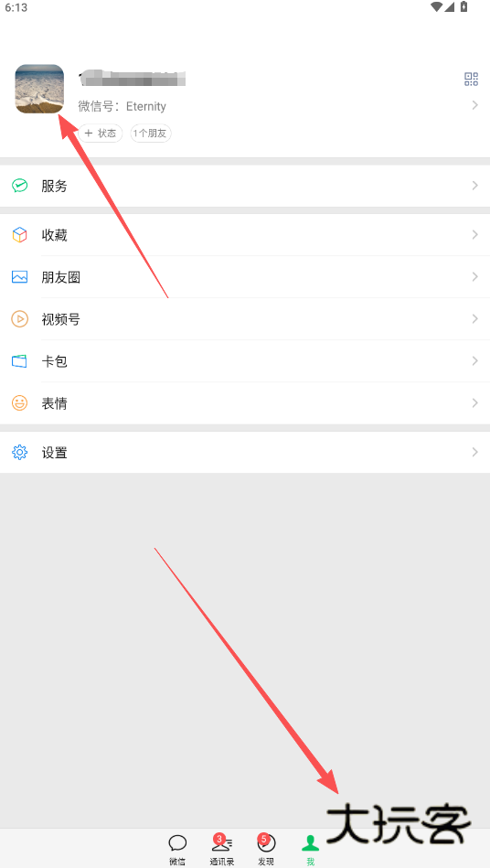Expand profile details chevron beside 微信号
490x868 pixels.
tap(474, 105)
